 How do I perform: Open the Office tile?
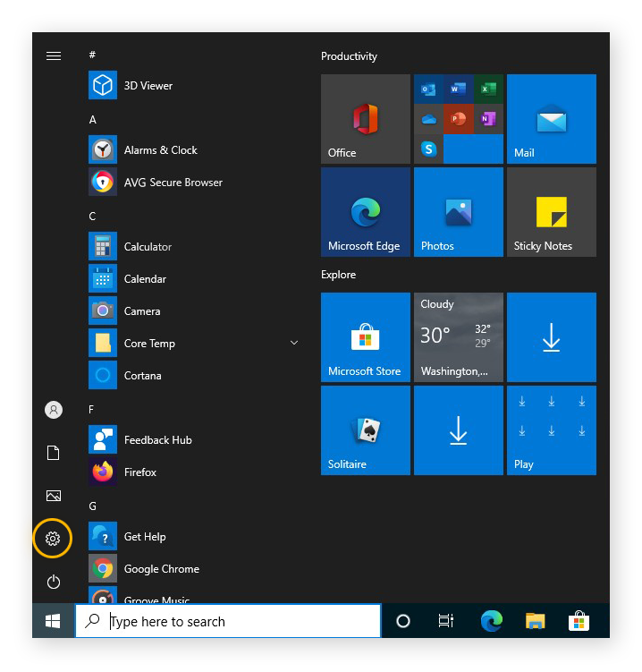pos(366,119)
